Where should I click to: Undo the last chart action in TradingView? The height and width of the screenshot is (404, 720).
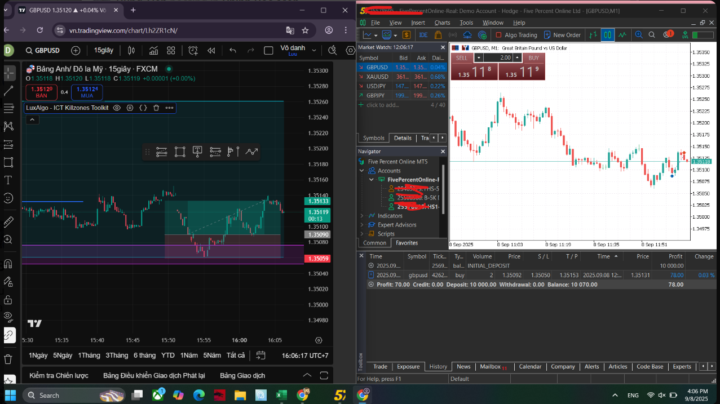[x=233, y=50]
